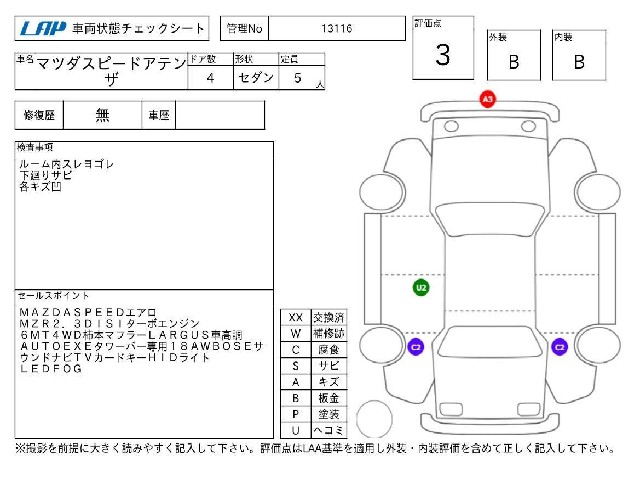
Task: Select the MZR2.3DISIターボエンジン line
Action: pyautogui.click(x=109, y=324)
